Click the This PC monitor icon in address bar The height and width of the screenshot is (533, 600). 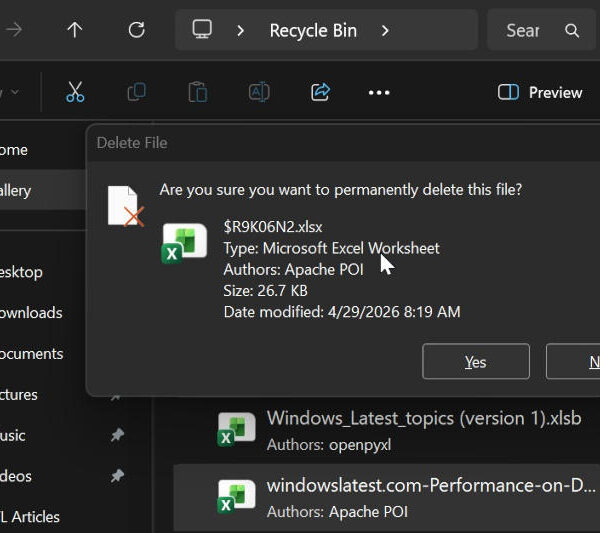point(202,29)
